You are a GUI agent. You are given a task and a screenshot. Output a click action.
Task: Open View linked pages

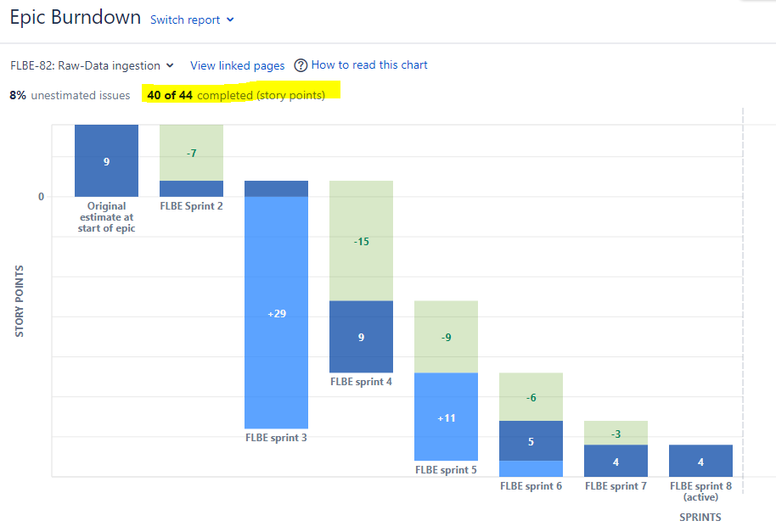tap(237, 65)
